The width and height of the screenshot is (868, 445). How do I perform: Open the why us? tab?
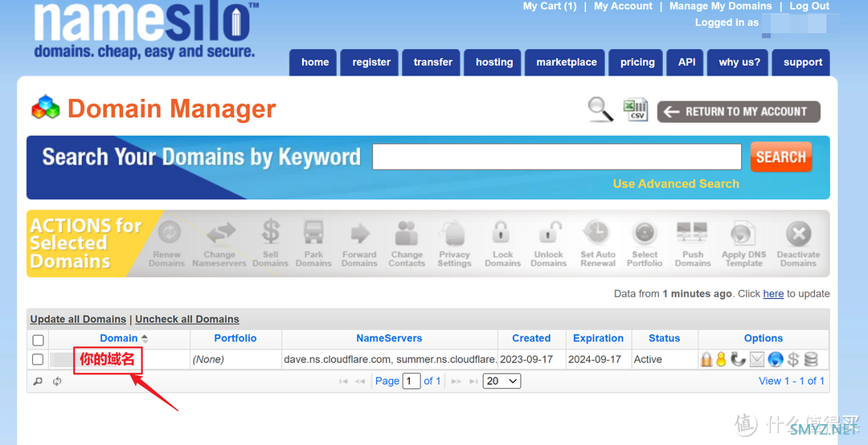pos(738,63)
